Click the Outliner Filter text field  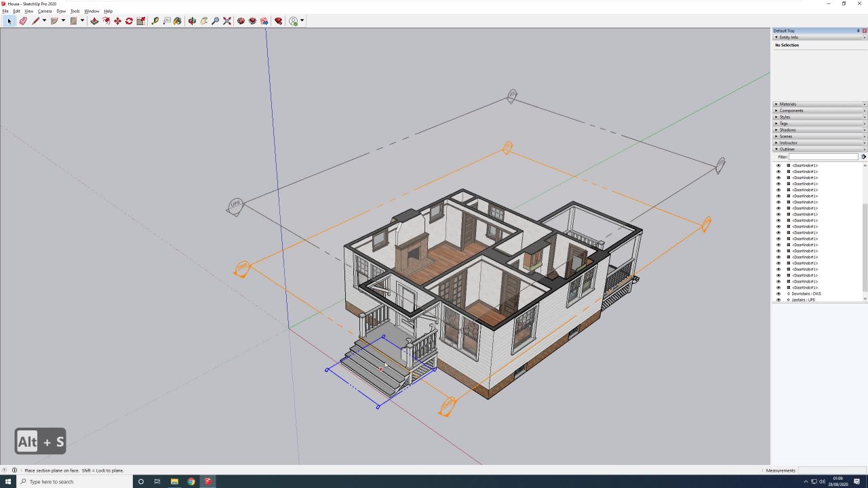coord(823,157)
